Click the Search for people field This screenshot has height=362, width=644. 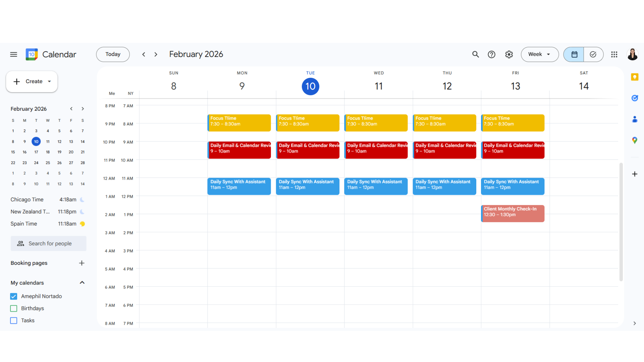coord(49,244)
